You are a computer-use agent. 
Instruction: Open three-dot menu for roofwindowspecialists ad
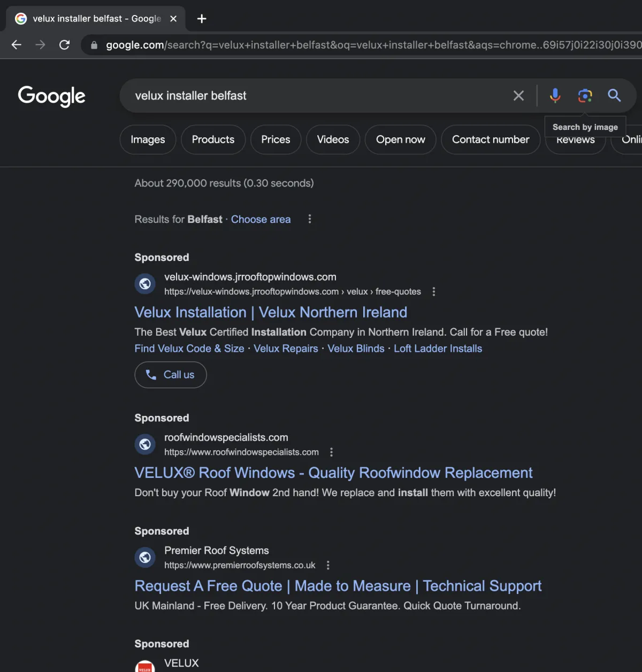(332, 452)
